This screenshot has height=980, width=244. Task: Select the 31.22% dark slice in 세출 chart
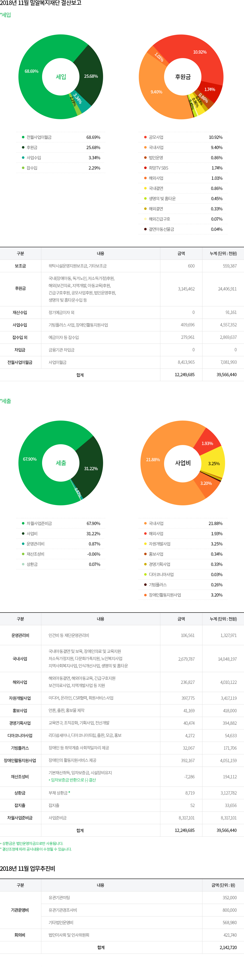91,468
